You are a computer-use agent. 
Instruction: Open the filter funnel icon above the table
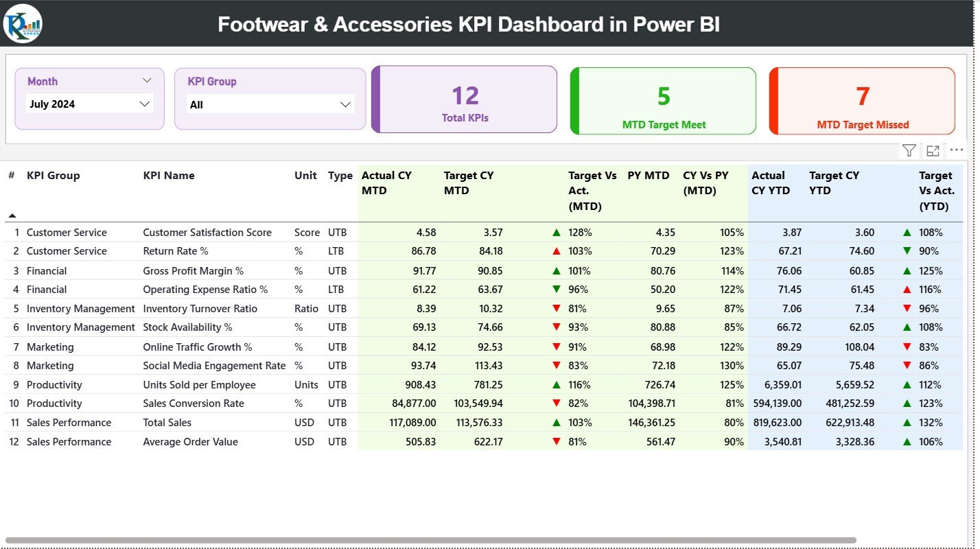[x=909, y=150]
